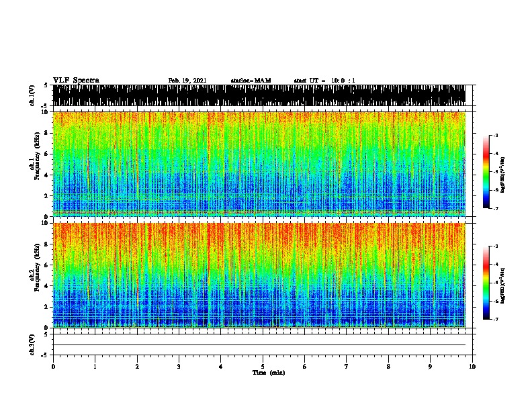Click the "2" kHz tick of ch.2 spectrogram
Screen dimensions: 532x411
[x=48, y=307]
